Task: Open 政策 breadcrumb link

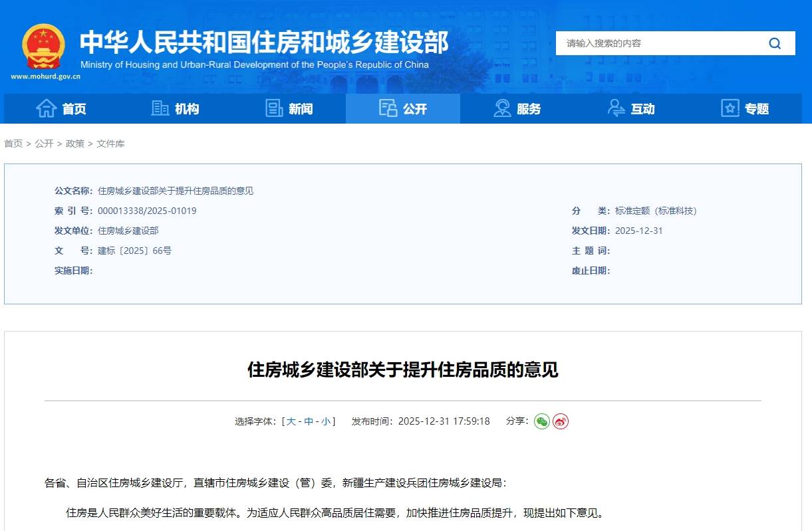Action: point(74,144)
